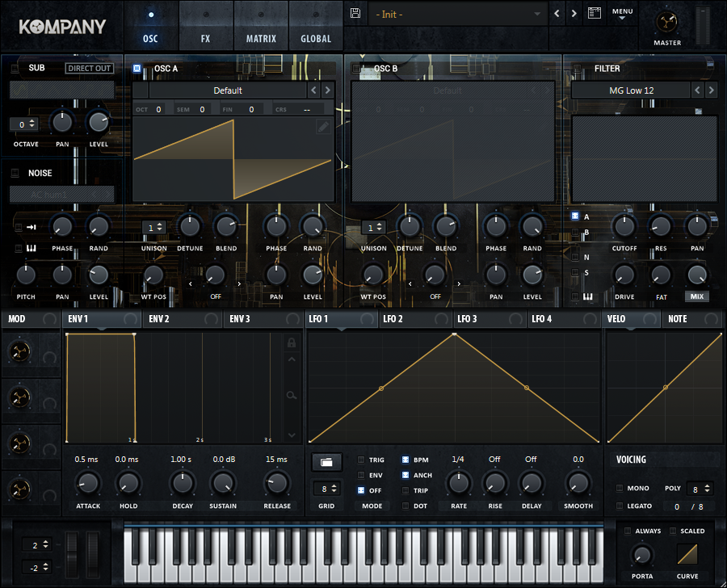Switch to the MATRIX tab
The image size is (727, 588).
pos(261,26)
